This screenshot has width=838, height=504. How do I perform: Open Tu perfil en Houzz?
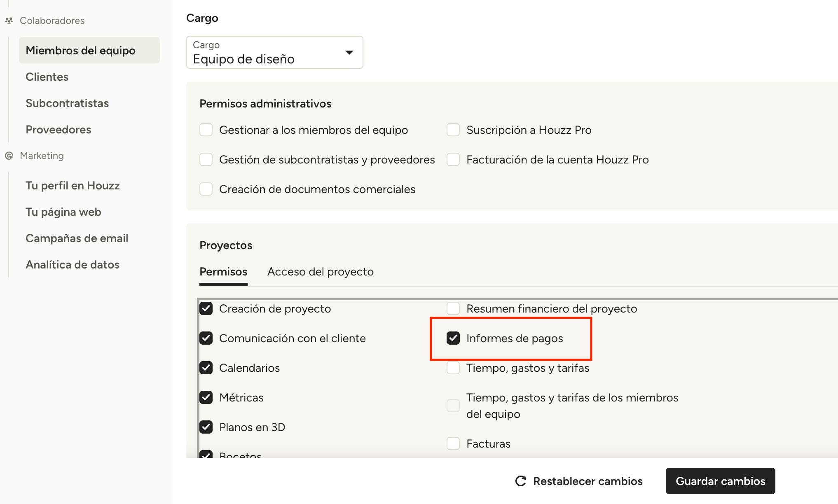click(73, 186)
